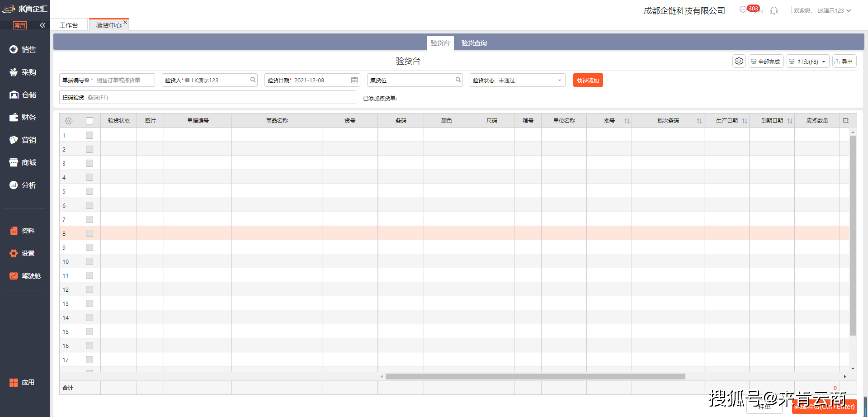The height and width of the screenshot is (417, 868).
Task: Open the calendar icon in 验货日期 field
Action: tap(354, 80)
